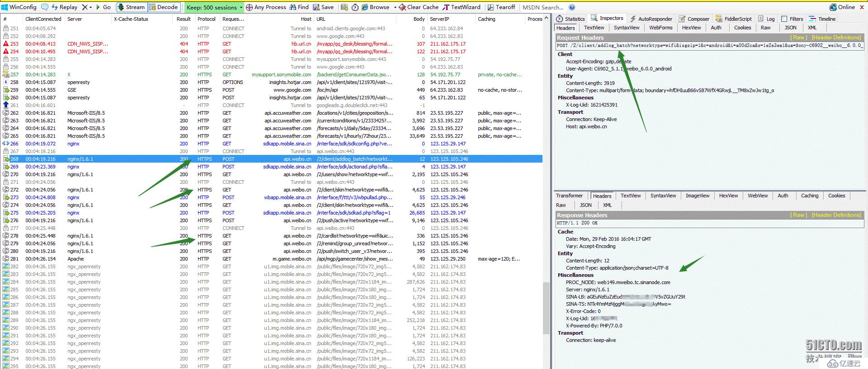Save sessions using Save icon

point(323,7)
